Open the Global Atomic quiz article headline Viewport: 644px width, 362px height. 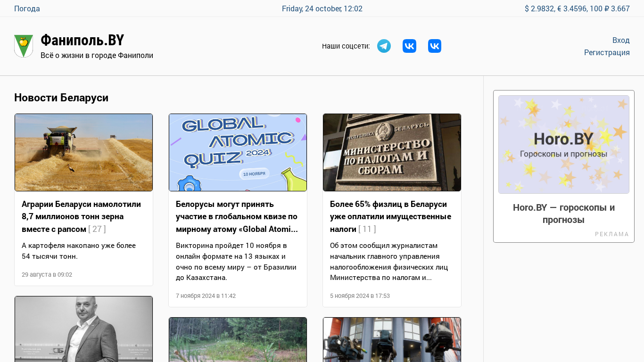coord(237,216)
